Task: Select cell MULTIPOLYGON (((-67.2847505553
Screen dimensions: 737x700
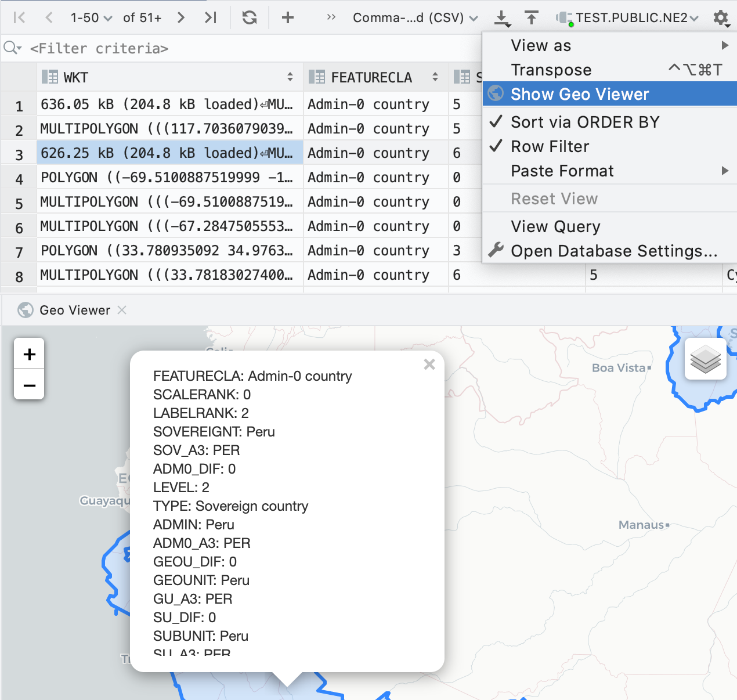Action: [170, 226]
